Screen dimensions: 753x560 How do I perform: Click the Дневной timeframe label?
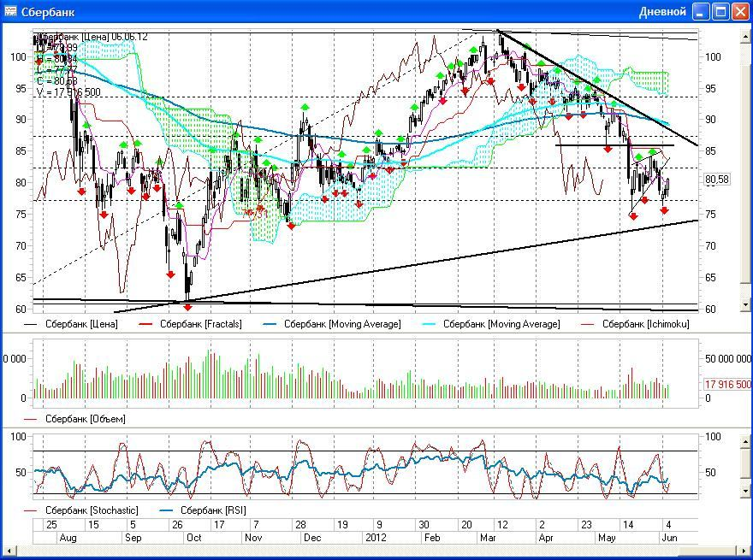pos(662,11)
